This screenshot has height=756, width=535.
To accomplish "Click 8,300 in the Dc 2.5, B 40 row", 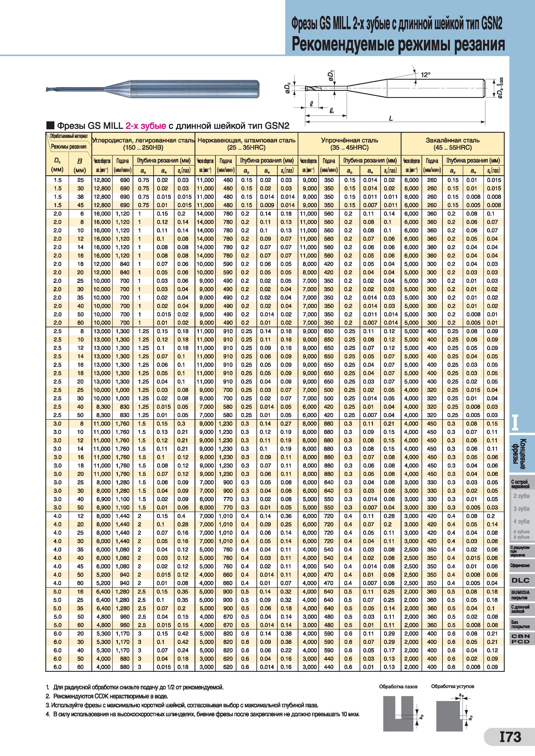I will (103, 407).
